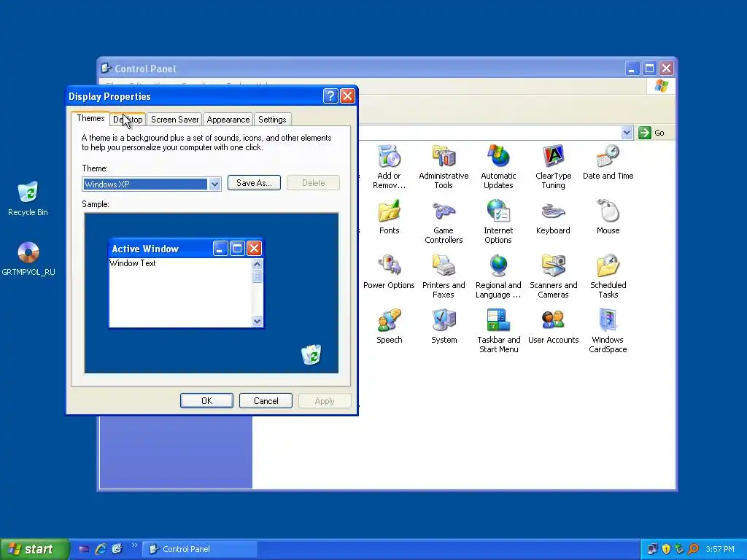Viewport: 747px width, 560px height.
Task: Open the Theme dropdown list
Action: point(214,184)
